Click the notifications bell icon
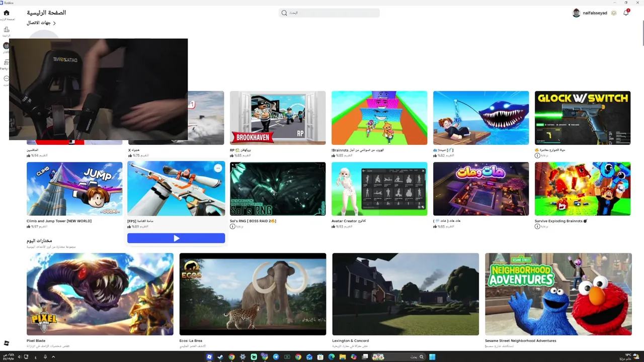Image resolution: width=644 pixels, height=362 pixels. click(x=626, y=13)
